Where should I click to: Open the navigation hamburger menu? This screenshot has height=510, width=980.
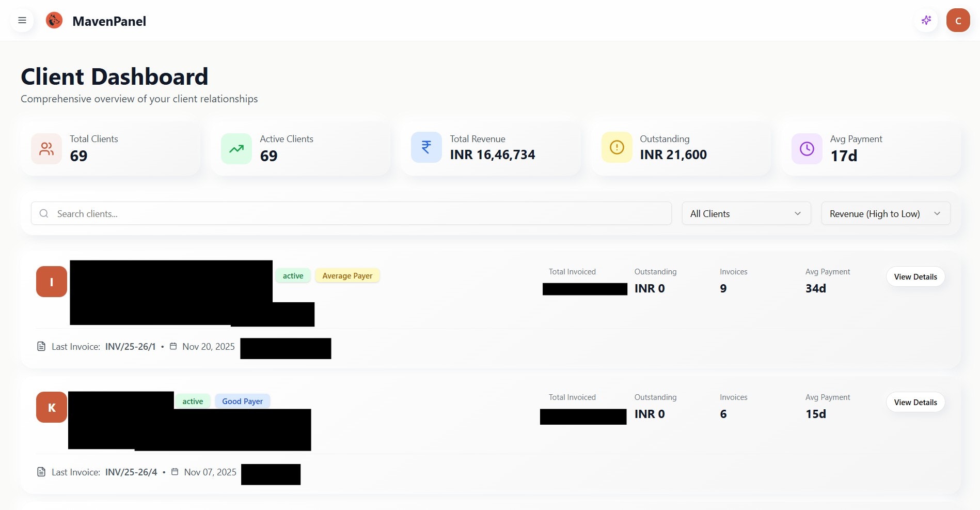pos(22,20)
